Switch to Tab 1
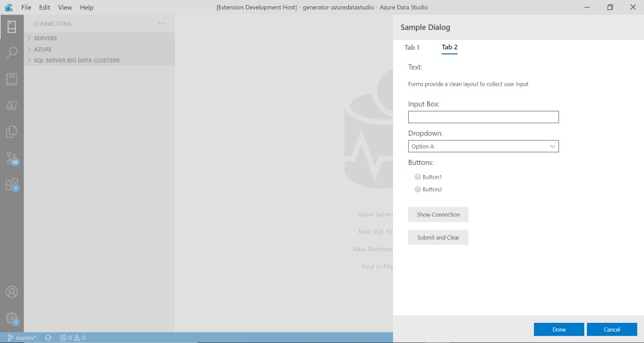644x343 pixels. pyautogui.click(x=412, y=47)
